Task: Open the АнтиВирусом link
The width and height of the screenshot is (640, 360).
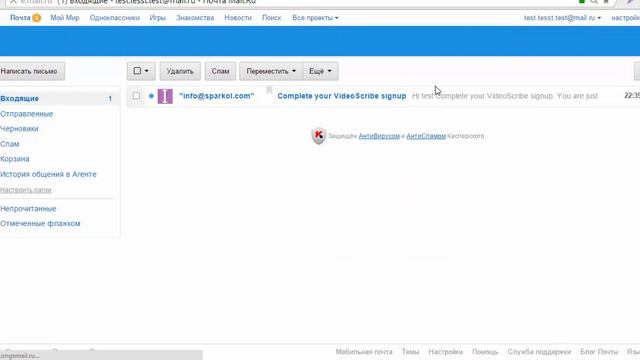Action: click(x=379, y=136)
